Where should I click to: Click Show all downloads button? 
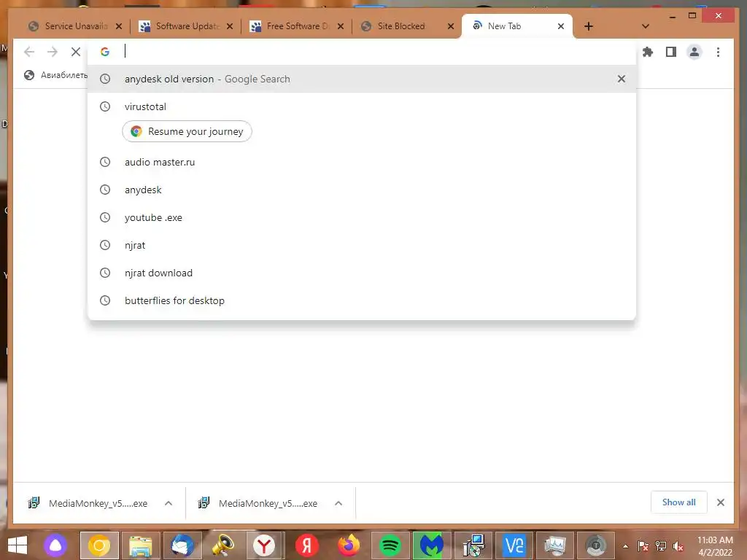click(678, 502)
